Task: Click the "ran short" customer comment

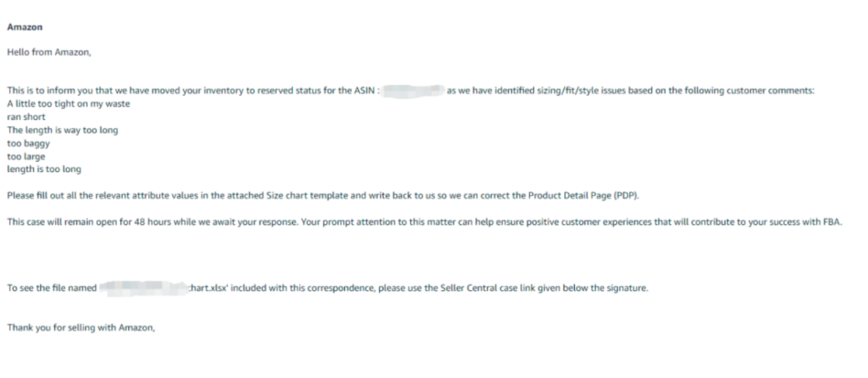Action: [x=27, y=117]
